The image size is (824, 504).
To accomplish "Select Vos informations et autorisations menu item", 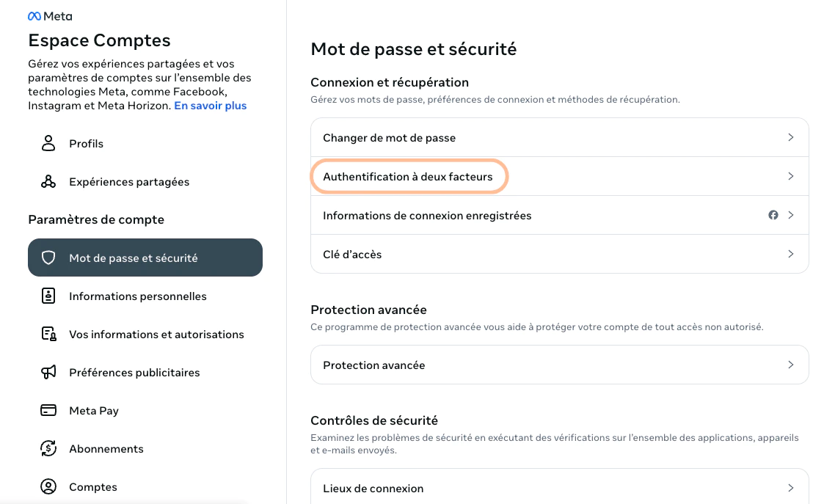I will (156, 335).
